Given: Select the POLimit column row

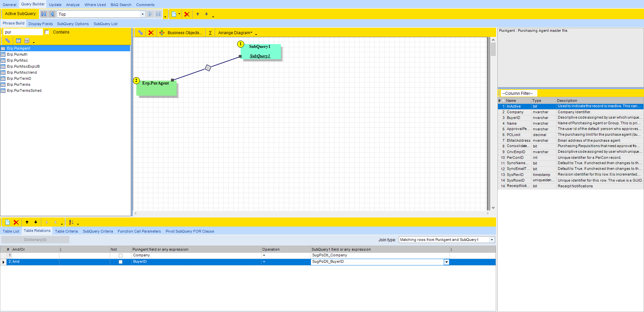Looking at the screenshot, I should tap(571, 135).
